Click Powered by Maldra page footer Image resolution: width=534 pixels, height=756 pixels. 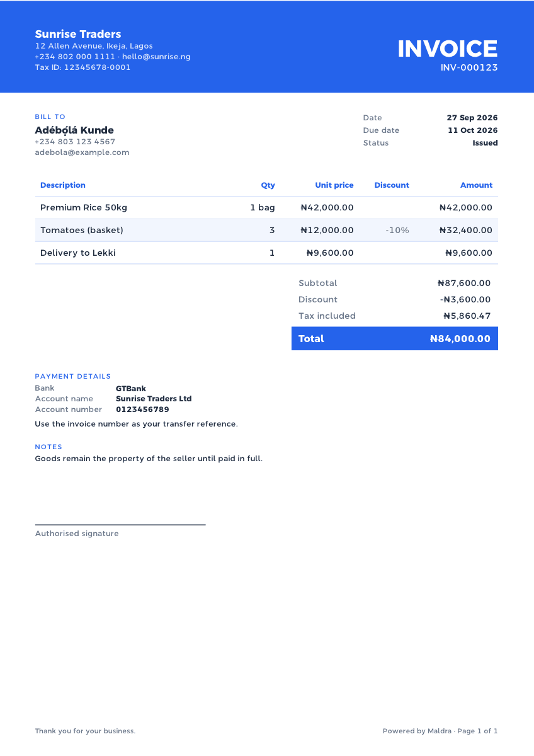(440, 731)
